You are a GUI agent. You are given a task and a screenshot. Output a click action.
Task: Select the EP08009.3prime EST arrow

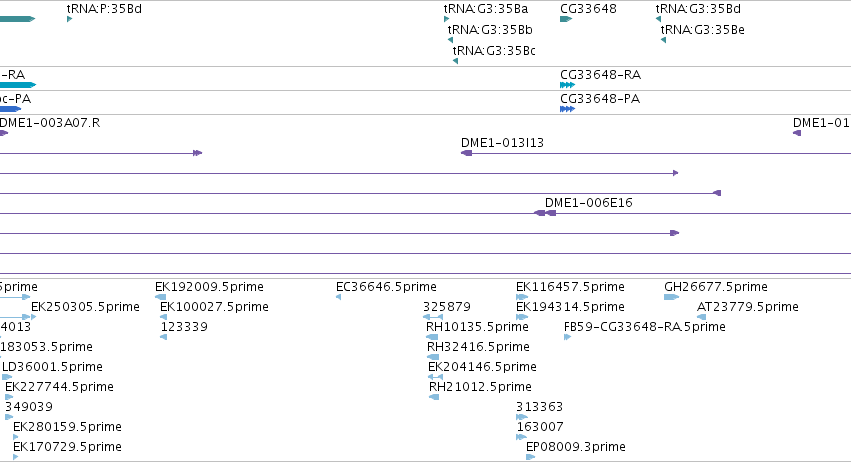click(x=531, y=457)
